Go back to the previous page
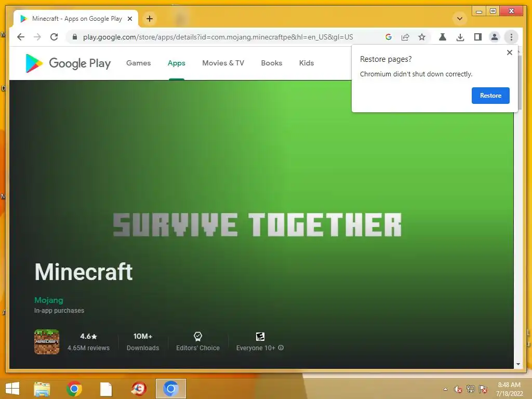The image size is (532, 399). coord(21,37)
